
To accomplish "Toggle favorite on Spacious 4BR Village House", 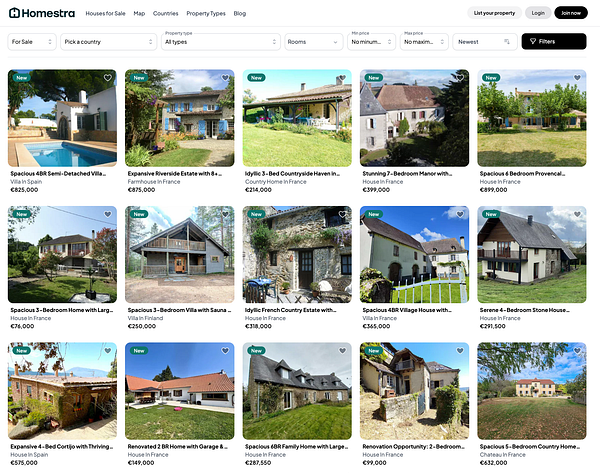I will click(x=460, y=214).
